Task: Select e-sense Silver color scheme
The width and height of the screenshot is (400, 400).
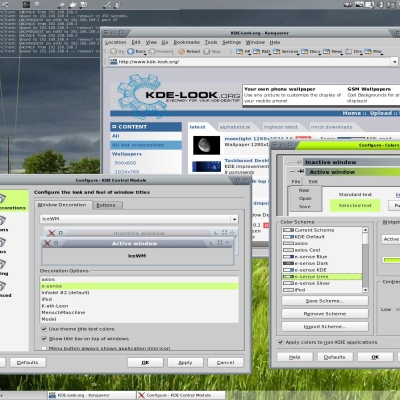Action: click(x=322, y=283)
